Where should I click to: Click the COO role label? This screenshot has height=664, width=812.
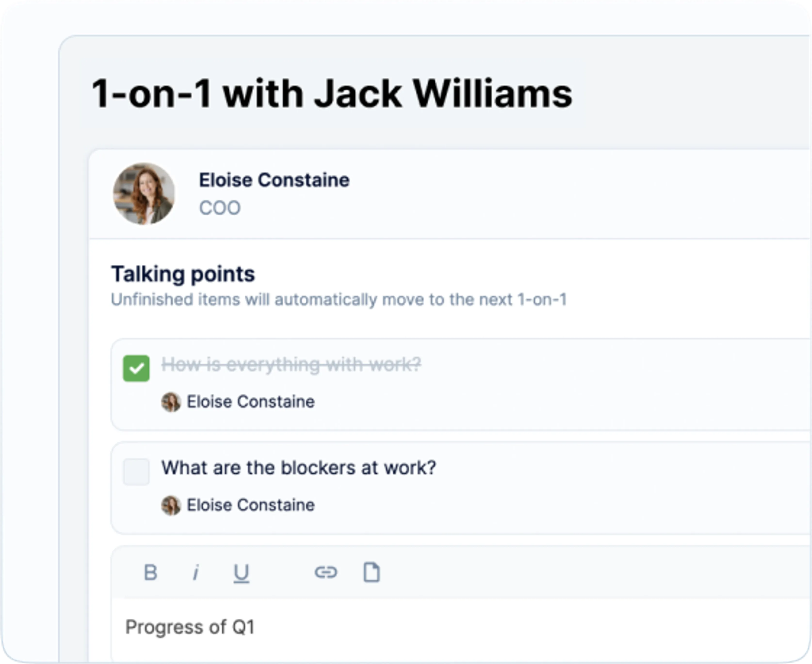(x=219, y=208)
